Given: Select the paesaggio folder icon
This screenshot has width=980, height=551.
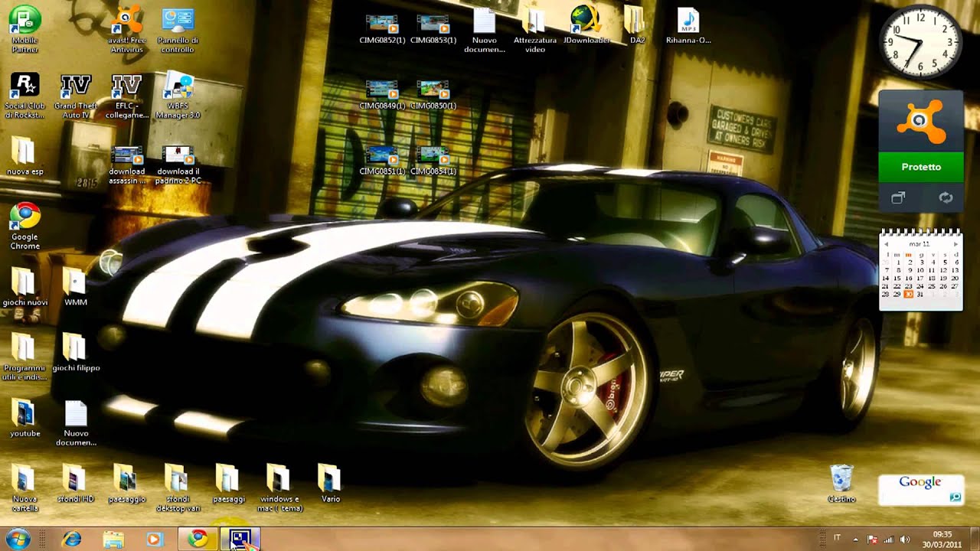Looking at the screenshot, I should coord(126,484).
